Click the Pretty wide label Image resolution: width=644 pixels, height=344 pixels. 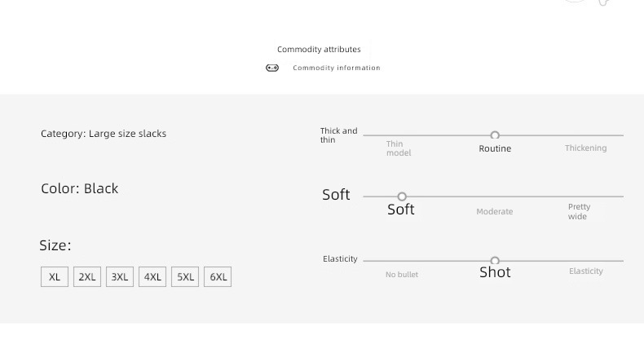click(x=579, y=211)
